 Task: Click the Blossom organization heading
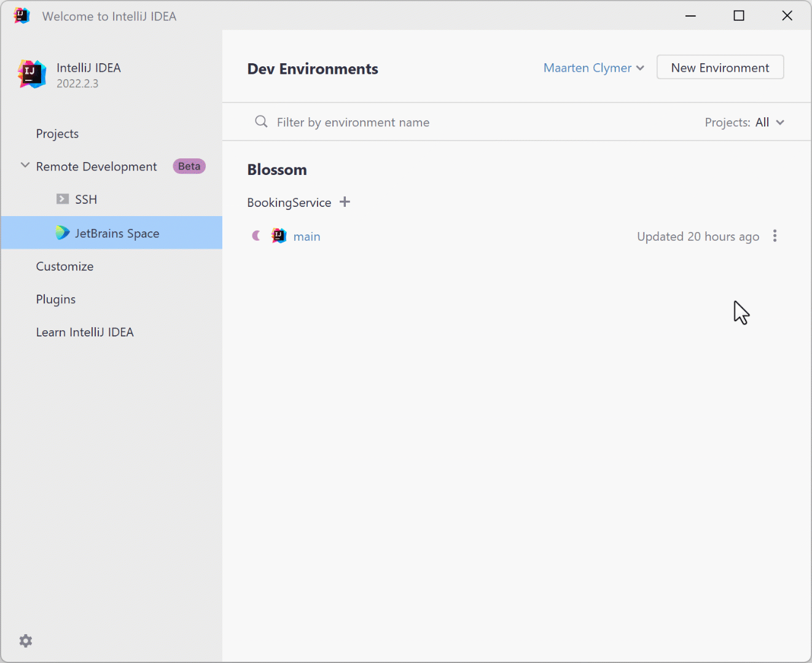coord(277,170)
